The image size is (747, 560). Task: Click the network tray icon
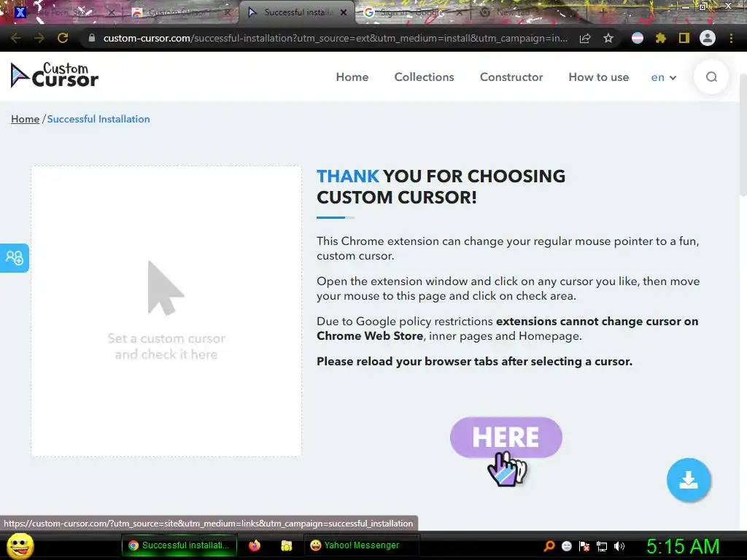[602, 546]
